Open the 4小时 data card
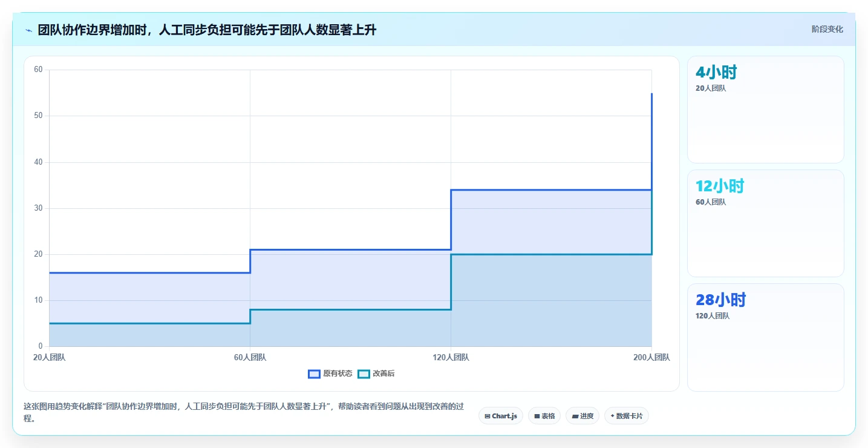This screenshot has width=868, height=448. pyautogui.click(x=765, y=110)
